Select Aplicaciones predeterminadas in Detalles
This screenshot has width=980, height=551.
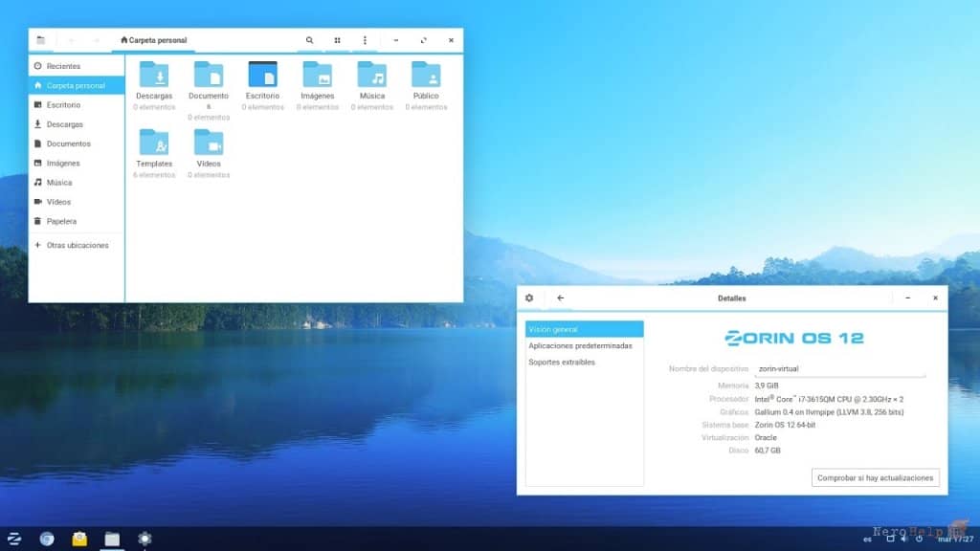(585, 345)
